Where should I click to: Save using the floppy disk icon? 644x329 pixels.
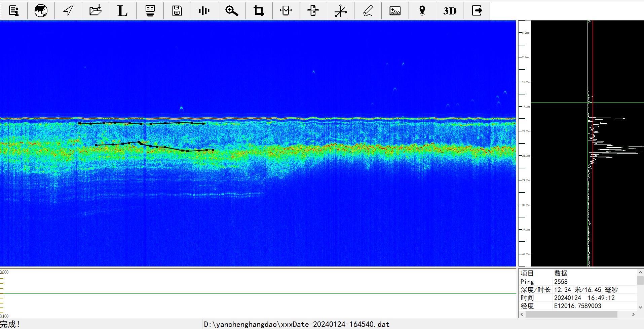point(177,11)
